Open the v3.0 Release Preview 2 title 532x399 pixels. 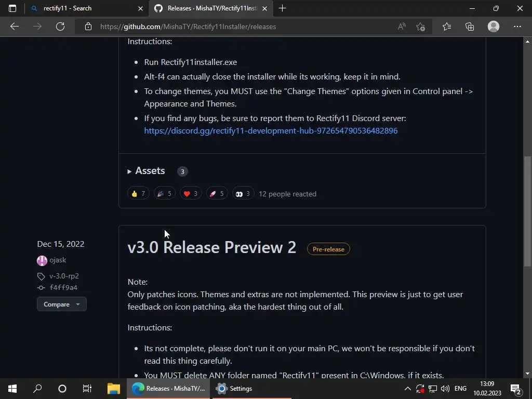(212, 247)
